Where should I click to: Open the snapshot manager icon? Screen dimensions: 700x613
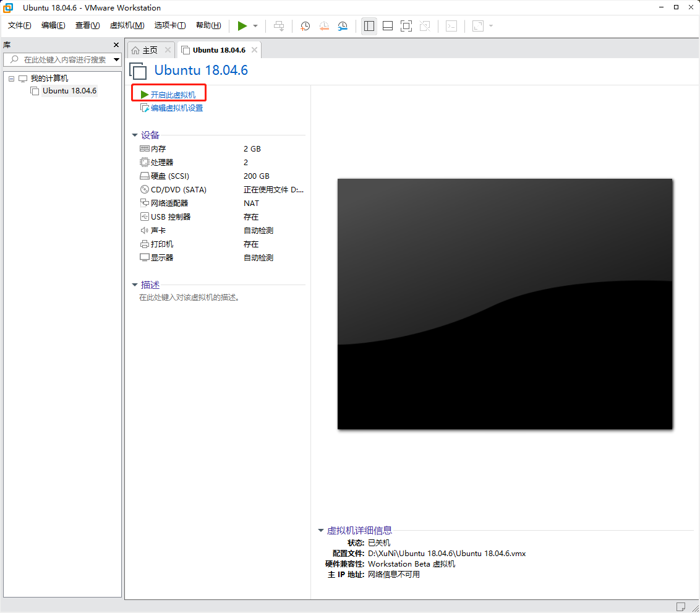click(343, 26)
